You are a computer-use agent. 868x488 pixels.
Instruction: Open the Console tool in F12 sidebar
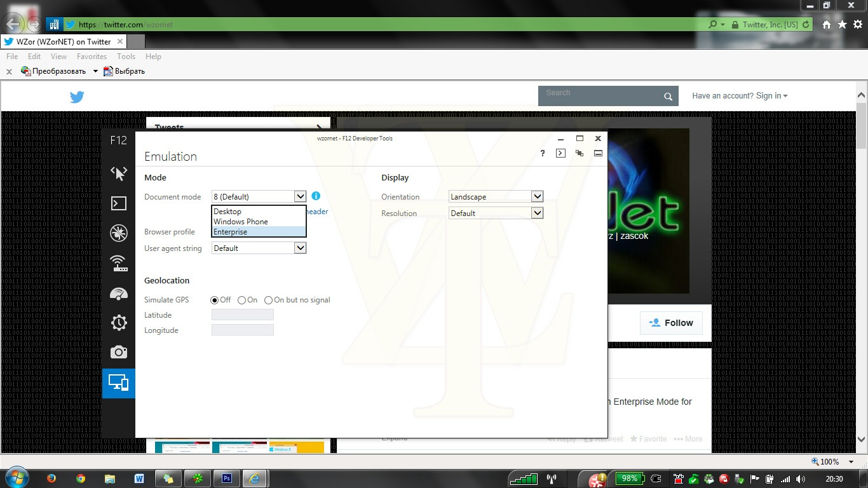click(x=119, y=203)
